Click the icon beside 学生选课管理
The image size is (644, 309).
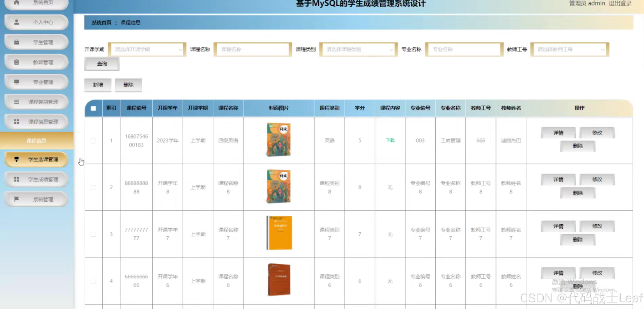(x=16, y=159)
